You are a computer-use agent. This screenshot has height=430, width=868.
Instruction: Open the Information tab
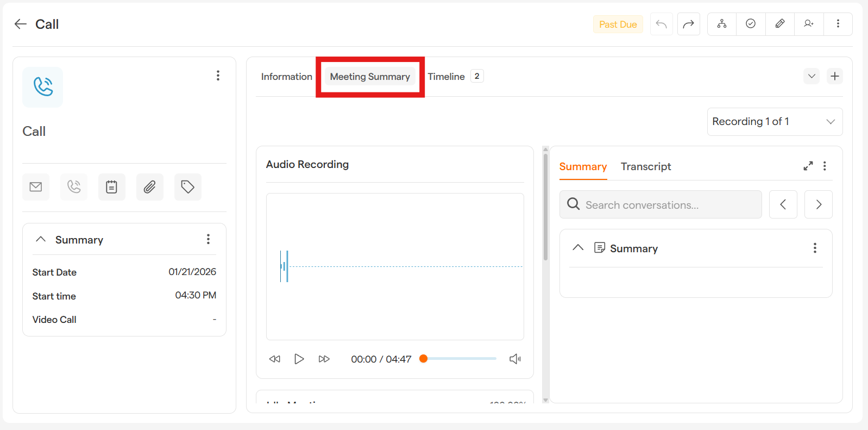click(286, 77)
